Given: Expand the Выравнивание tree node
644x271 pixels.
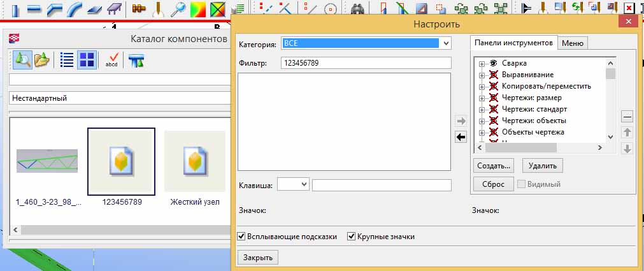Looking at the screenshot, I should pos(482,75).
